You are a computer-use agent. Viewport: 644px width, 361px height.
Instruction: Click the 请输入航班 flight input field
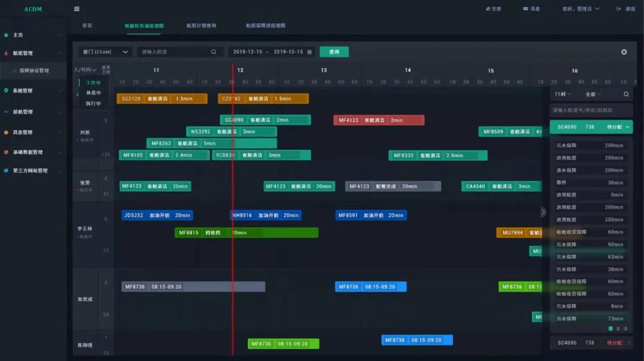[x=173, y=52]
